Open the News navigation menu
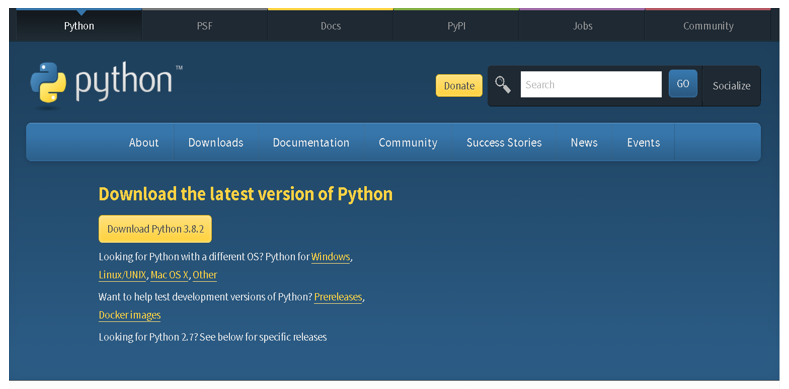 coord(584,142)
